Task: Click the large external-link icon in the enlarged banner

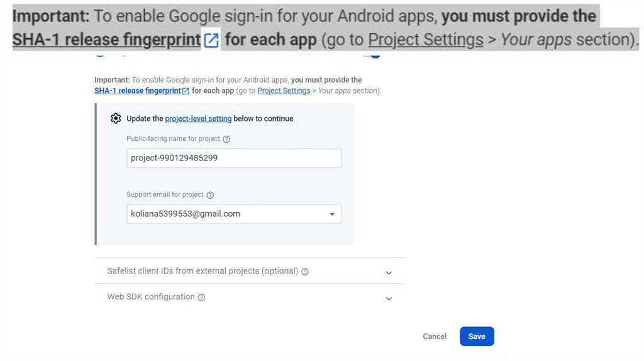Action: coord(211,41)
